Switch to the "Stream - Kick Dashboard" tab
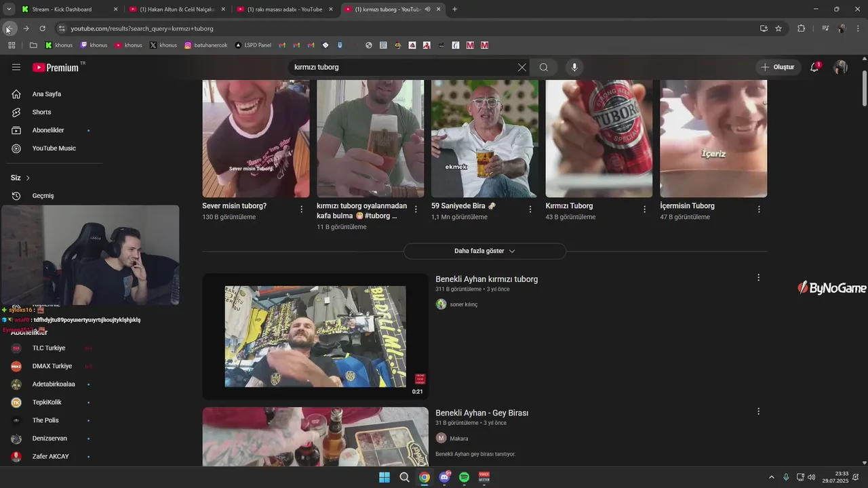The image size is (868, 488). click(69, 9)
